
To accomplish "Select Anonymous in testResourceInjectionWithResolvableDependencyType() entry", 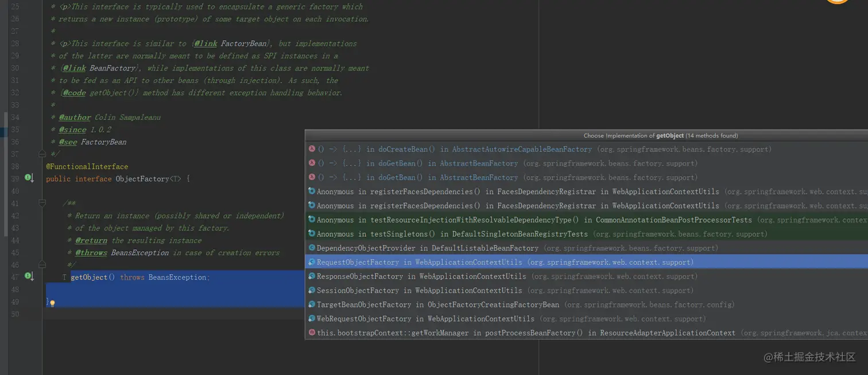I will tap(586, 220).
